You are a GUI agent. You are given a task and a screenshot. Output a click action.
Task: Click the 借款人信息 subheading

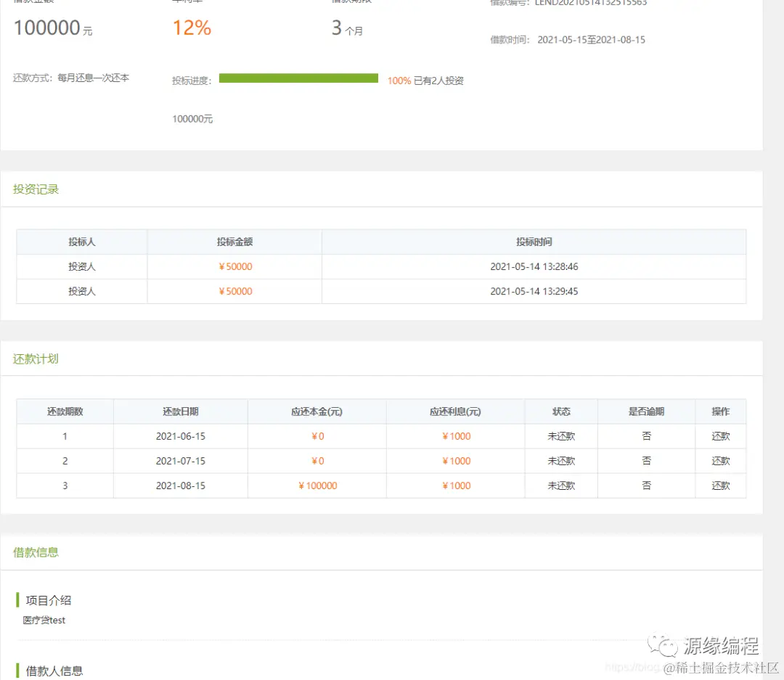(x=54, y=671)
